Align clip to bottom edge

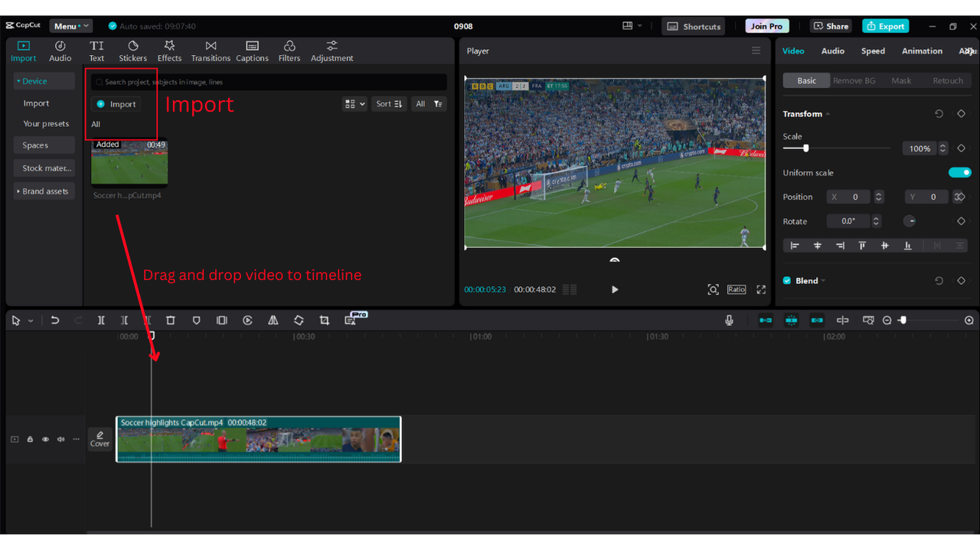pyautogui.click(x=907, y=246)
